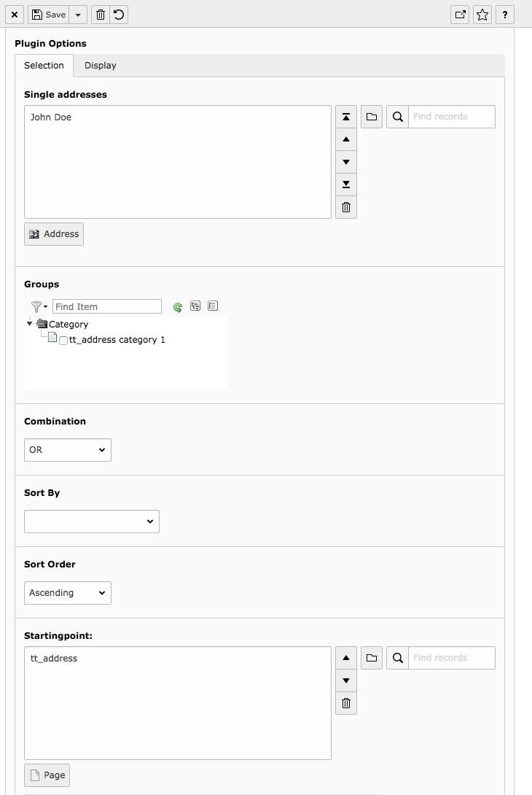Screen dimensions: 532x795
Task: Delete selected entry from Single addresses
Action: pos(346,207)
